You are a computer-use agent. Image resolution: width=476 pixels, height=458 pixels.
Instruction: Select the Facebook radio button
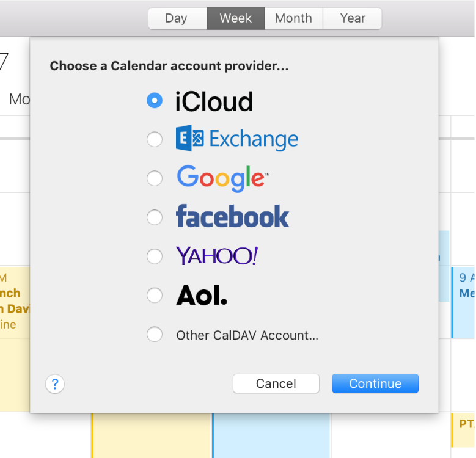click(x=155, y=217)
